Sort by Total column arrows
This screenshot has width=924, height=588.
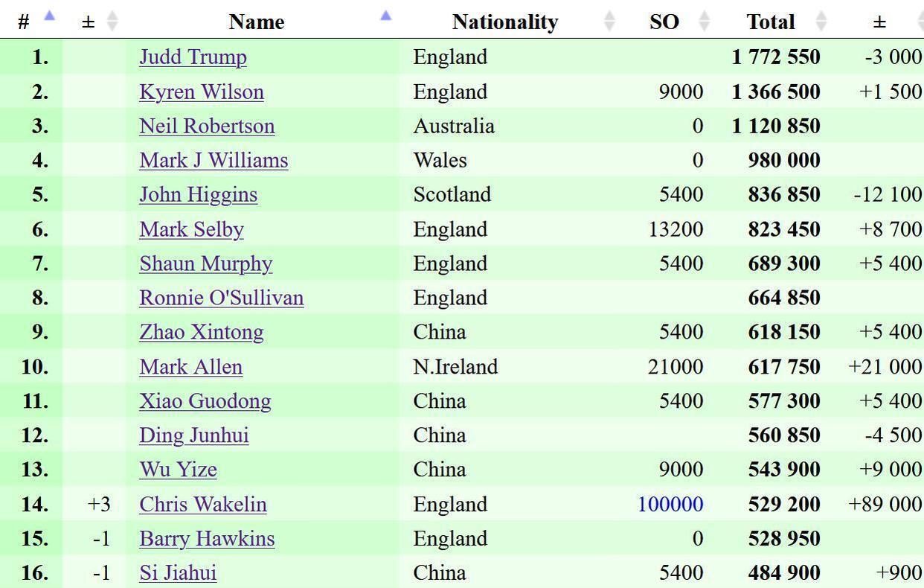(821, 22)
